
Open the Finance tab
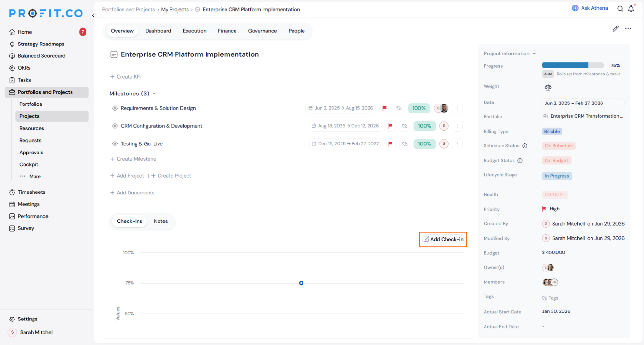[x=227, y=31]
